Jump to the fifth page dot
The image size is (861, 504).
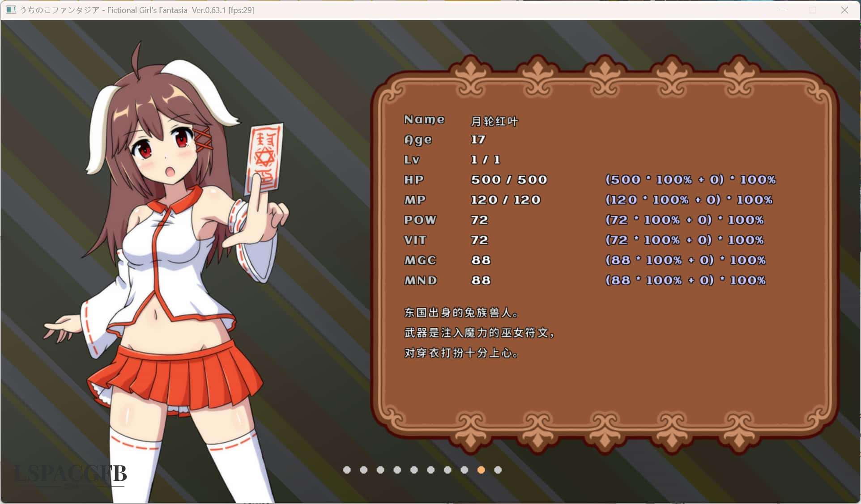pyautogui.click(x=414, y=470)
